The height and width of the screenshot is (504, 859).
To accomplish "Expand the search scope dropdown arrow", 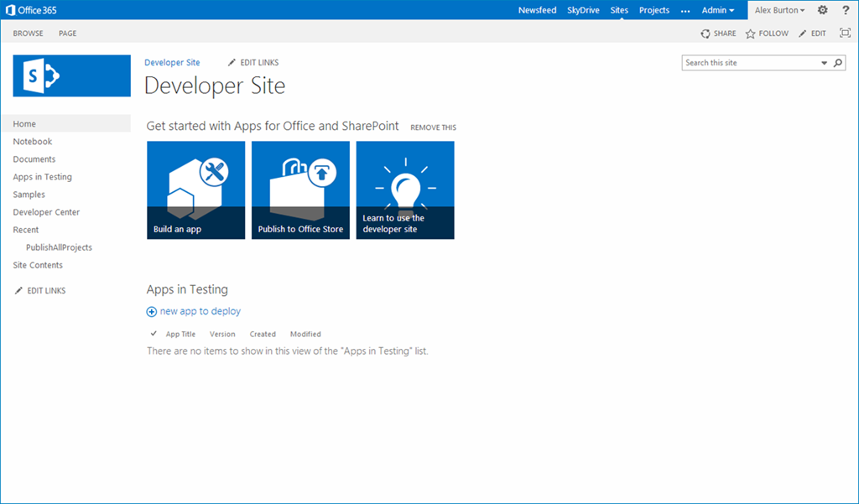I will 824,63.
